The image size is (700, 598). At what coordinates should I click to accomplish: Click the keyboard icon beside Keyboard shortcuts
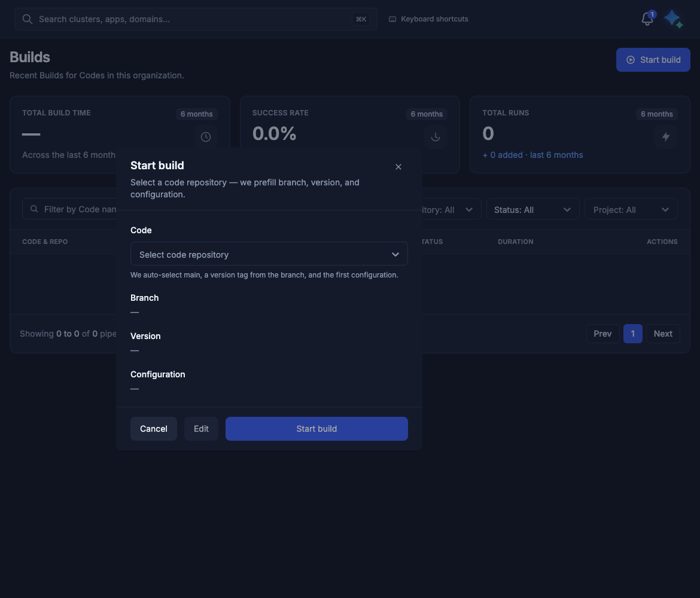pyautogui.click(x=392, y=19)
